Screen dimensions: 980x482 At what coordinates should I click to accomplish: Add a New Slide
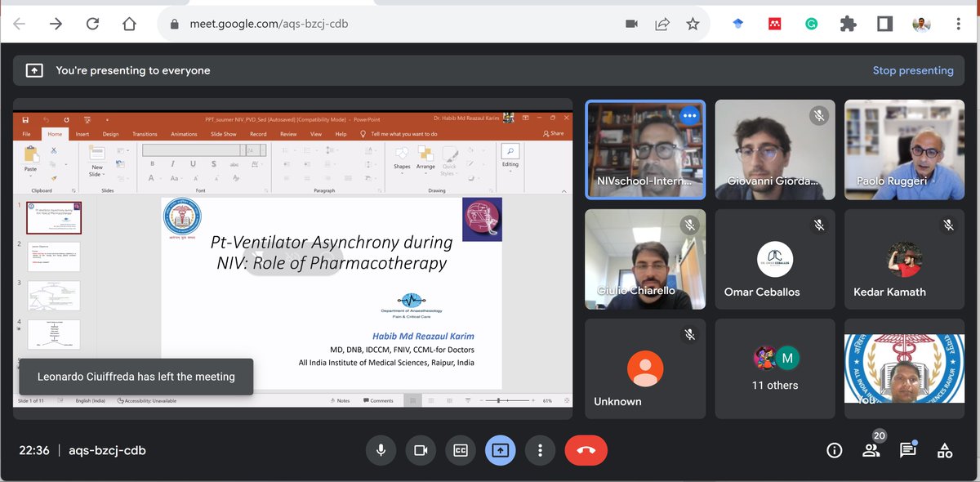96,161
